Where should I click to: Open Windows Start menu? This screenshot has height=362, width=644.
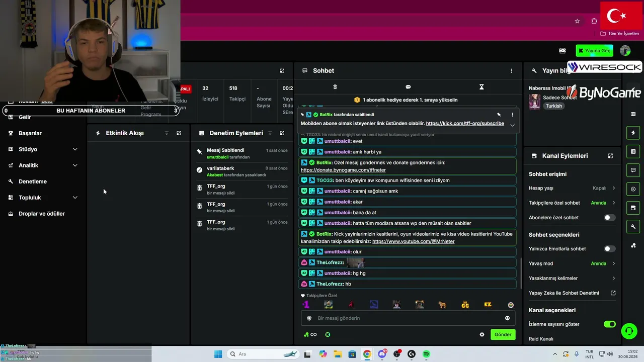tap(218, 354)
